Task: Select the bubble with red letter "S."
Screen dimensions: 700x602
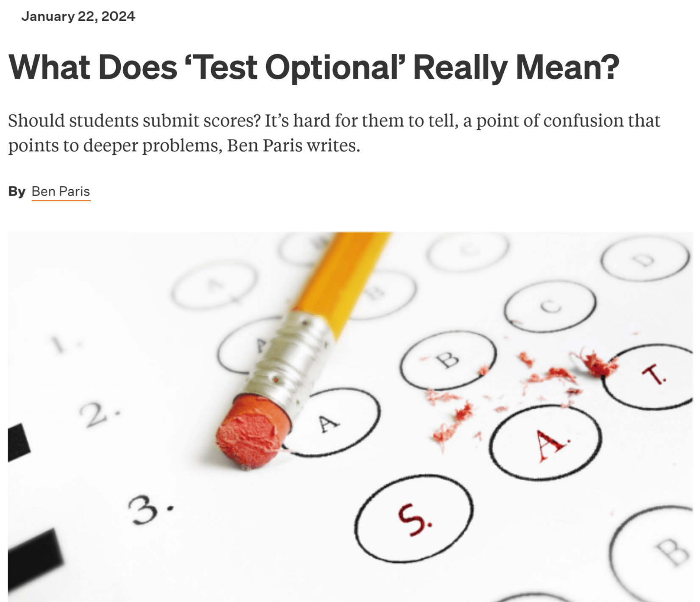Action: (414, 518)
